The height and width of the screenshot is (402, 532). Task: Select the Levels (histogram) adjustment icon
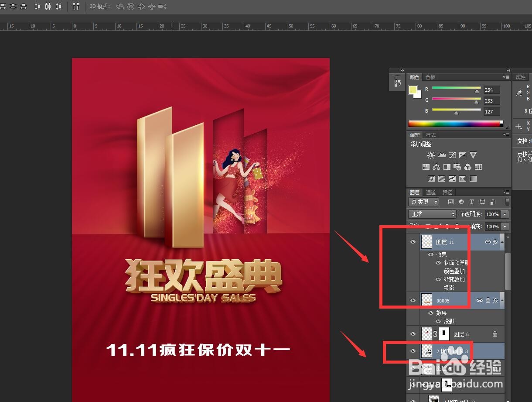click(442, 155)
